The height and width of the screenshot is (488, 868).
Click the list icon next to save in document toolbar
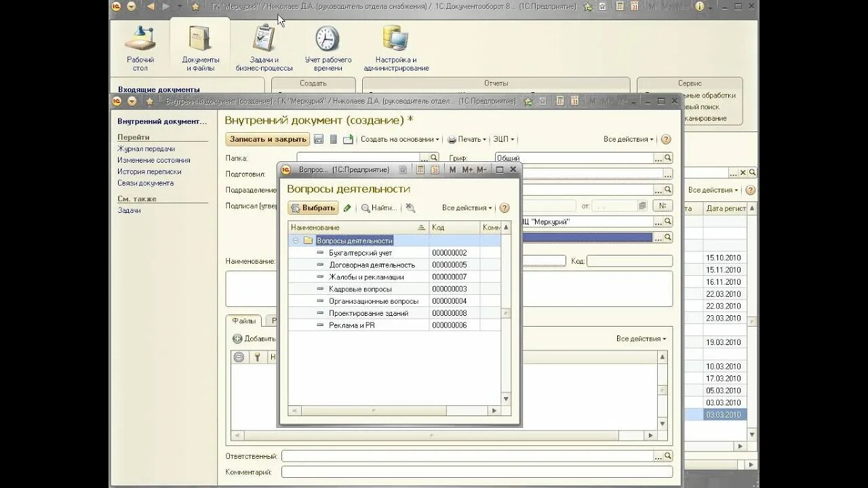333,139
